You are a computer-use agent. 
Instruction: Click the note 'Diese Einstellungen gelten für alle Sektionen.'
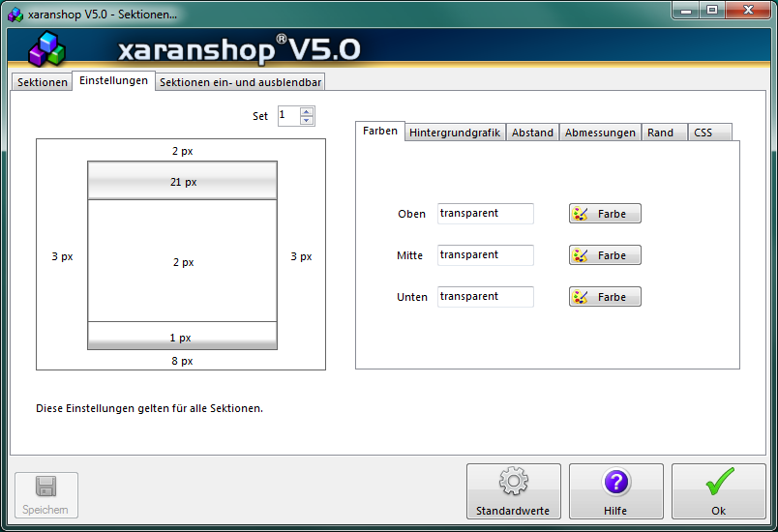pos(149,408)
